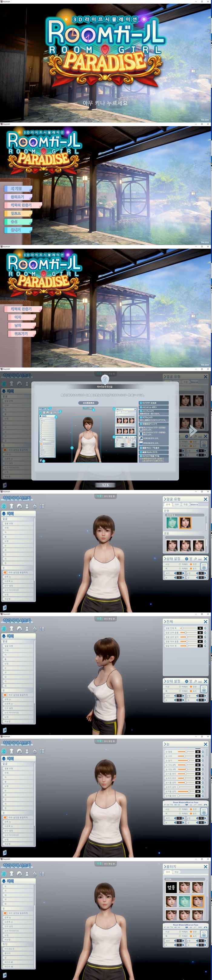Select accessory icon in 얼굴 유형 window toolbar
The width and height of the screenshot is (212, 980).
[x=35, y=506]
